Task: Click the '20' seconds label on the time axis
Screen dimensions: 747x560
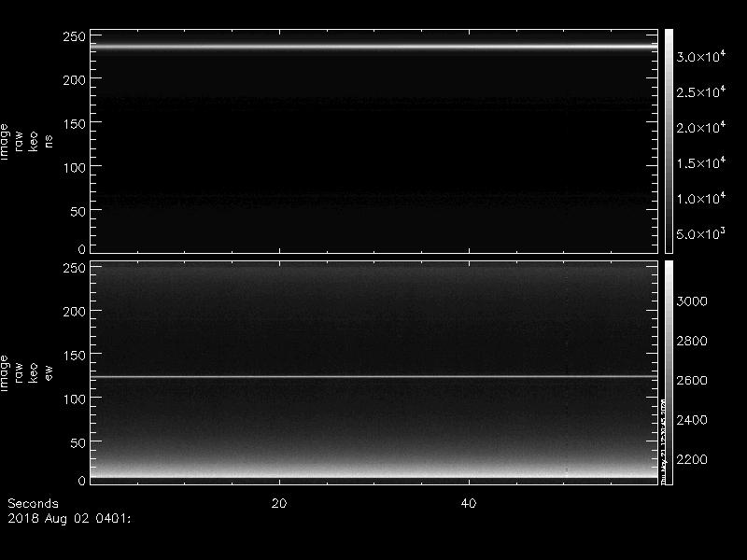Action: [x=279, y=503]
